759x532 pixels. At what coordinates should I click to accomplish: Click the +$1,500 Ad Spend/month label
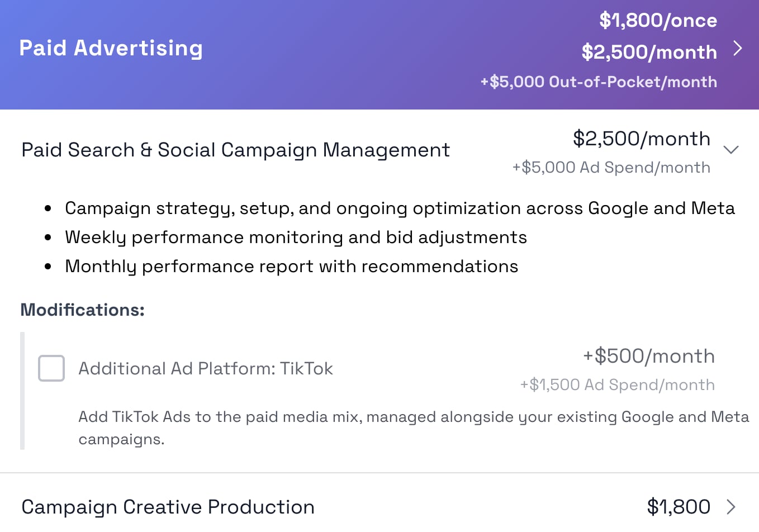(x=618, y=385)
